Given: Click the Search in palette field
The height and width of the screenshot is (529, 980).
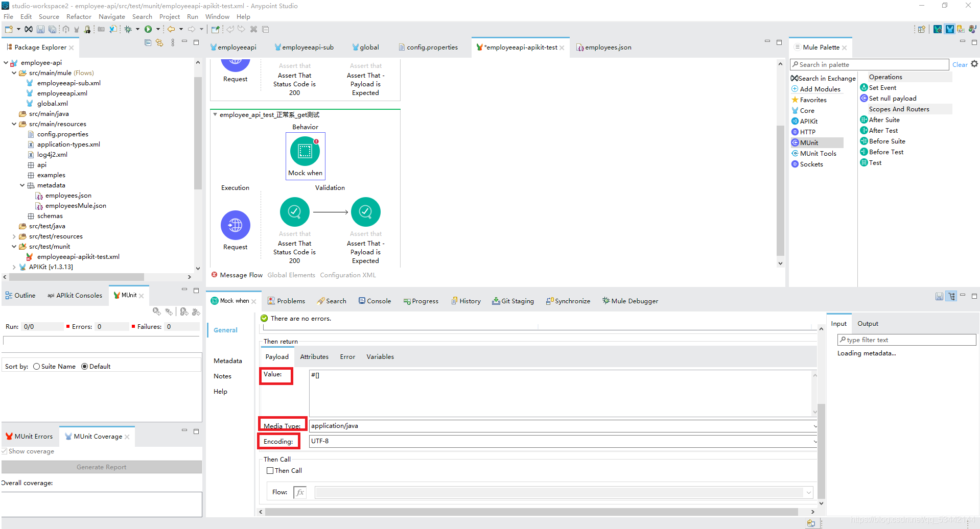Looking at the screenshot, I should point(870,65).
